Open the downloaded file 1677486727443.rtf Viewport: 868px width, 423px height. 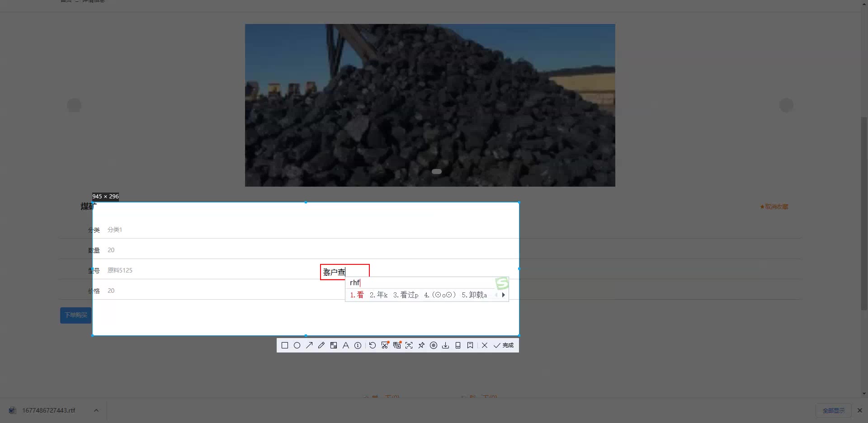click(x=48, y=410)
